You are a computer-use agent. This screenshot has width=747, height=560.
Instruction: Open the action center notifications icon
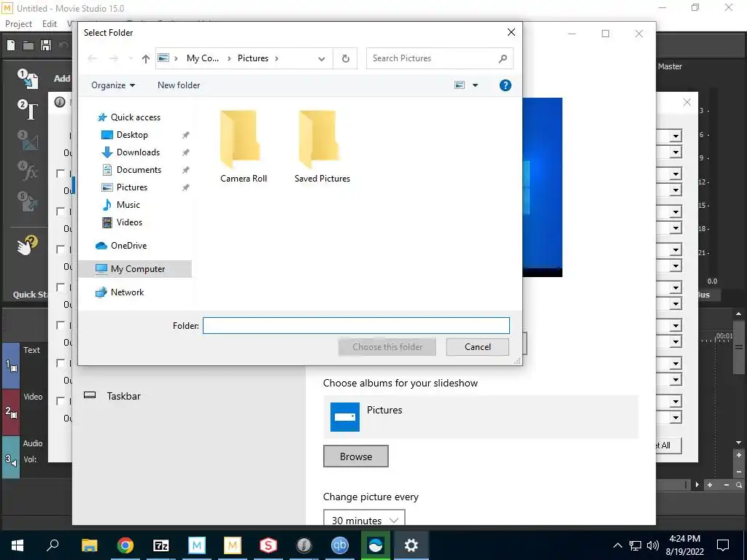tap(723, 545)
